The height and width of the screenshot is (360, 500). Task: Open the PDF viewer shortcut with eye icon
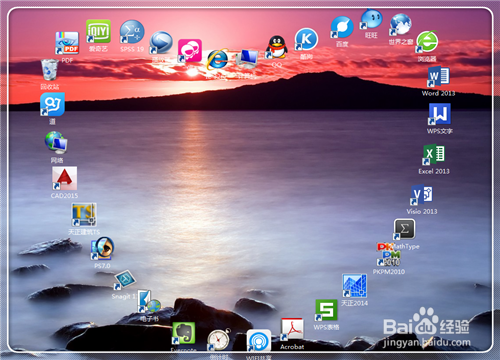67,43
